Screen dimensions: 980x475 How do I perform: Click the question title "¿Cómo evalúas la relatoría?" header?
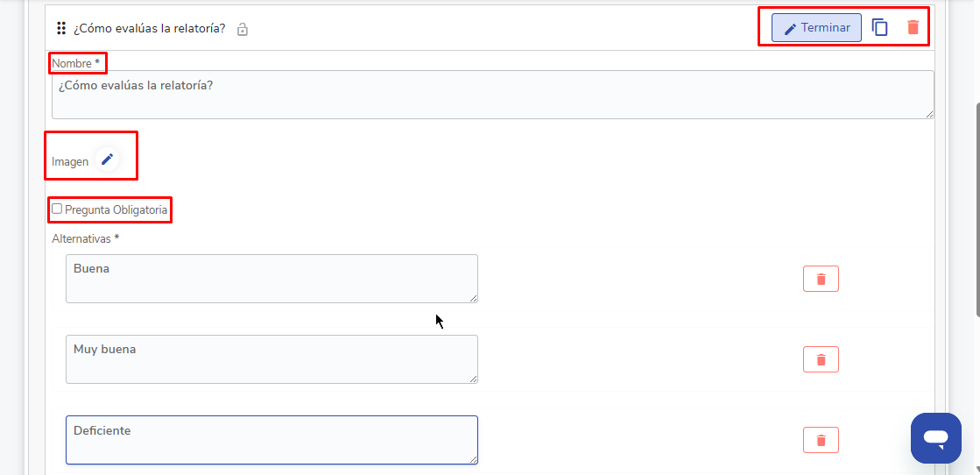[149, 29]
